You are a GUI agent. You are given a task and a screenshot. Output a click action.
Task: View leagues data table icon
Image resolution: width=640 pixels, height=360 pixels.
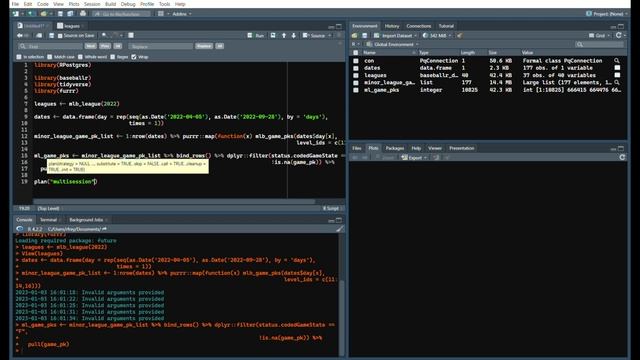coord(617,75)
